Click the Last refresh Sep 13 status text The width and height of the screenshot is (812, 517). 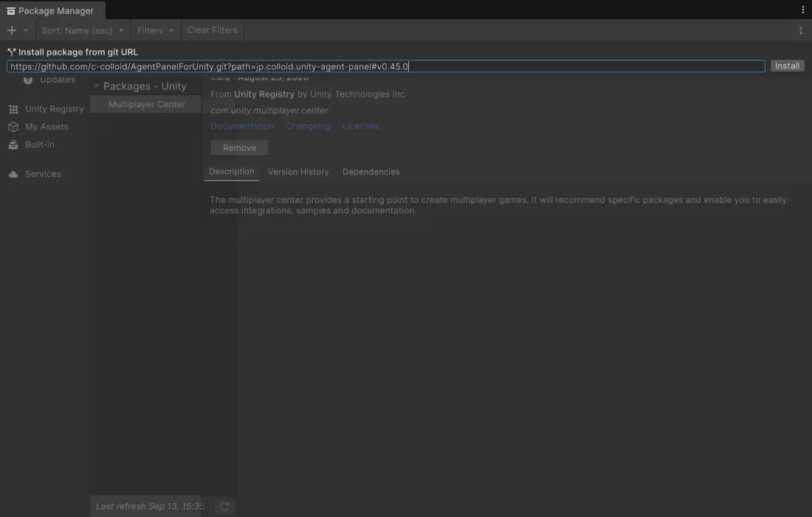click(150, 506)
